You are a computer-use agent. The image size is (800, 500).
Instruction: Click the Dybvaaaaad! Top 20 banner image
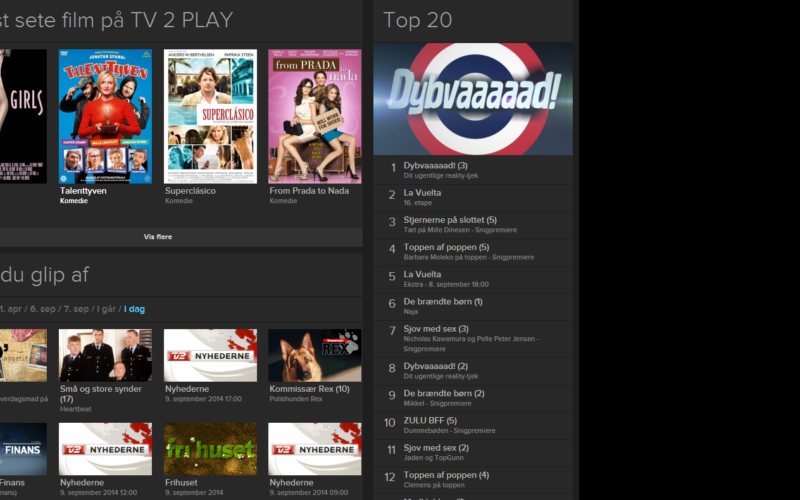(x=473, y=99)
